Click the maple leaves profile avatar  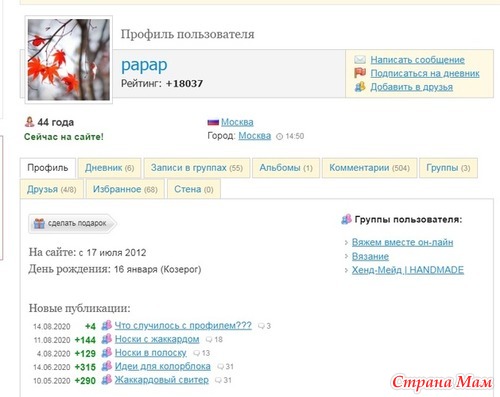(69, 60)
